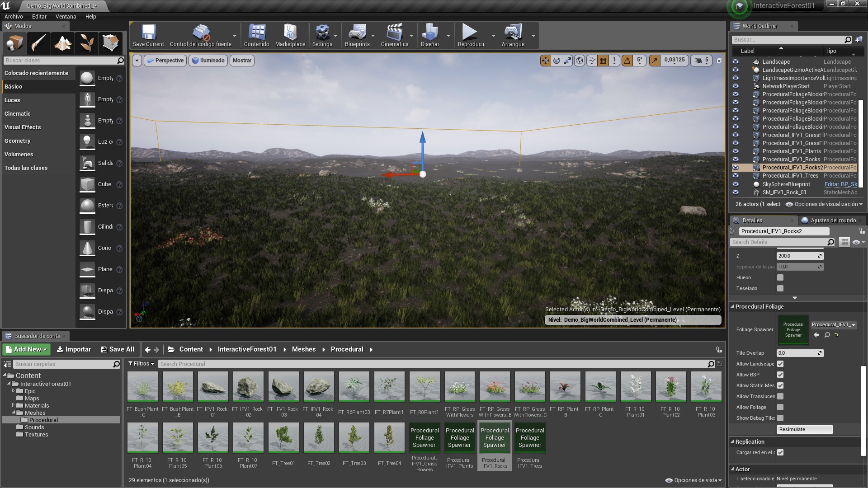Uncheck the Allow Landscape checkbox
The image size is (868, 488).
pyautogui.click(x=780, y=364)
